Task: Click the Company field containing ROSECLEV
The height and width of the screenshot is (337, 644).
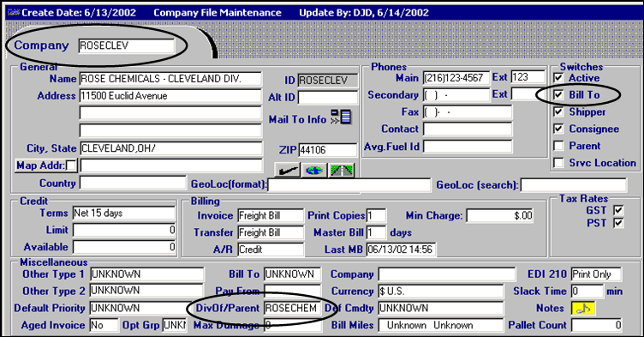Action: pos(127,45)
